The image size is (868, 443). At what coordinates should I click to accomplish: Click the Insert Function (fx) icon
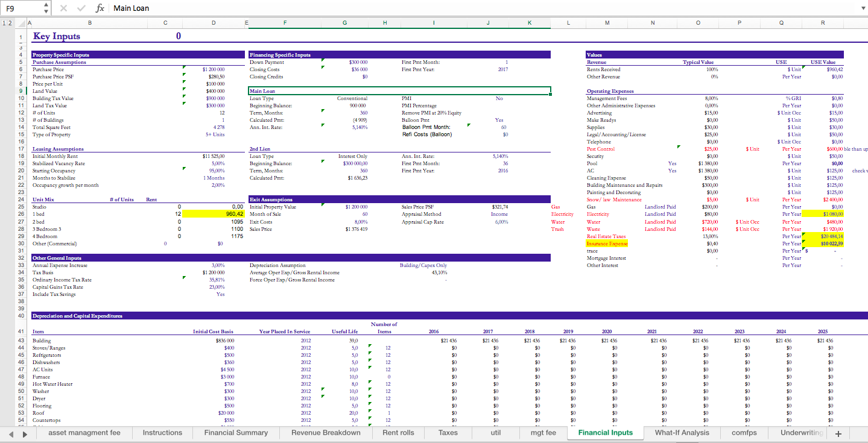pos(100,8)
